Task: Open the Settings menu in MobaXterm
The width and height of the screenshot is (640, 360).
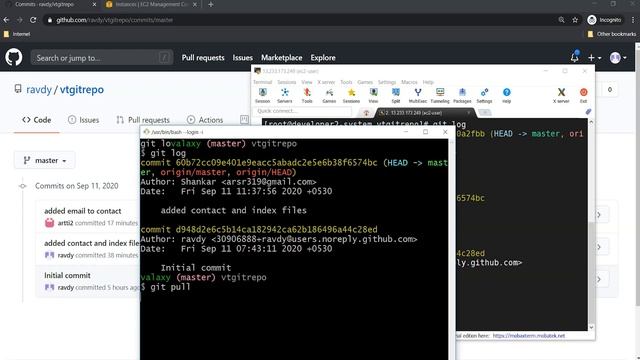Action: pos(387,82)
